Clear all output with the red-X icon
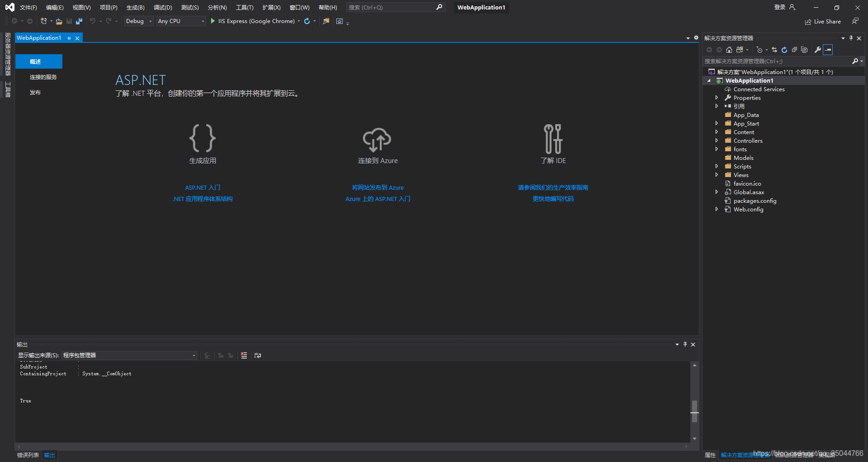The height and width of the screenshot is (462, 868). [x=244, y=355]
